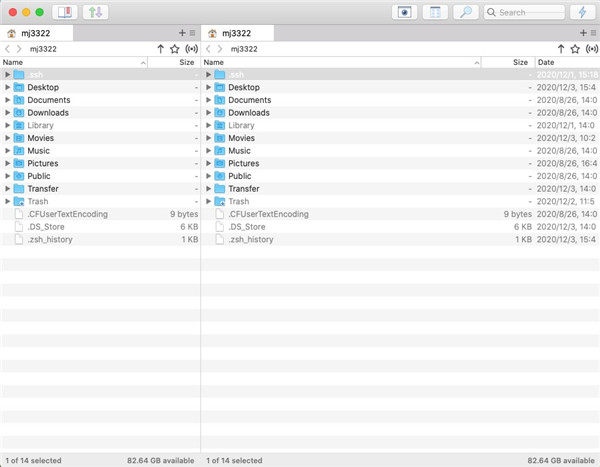Toggle the list view toolbar icon

click(434, 12)
